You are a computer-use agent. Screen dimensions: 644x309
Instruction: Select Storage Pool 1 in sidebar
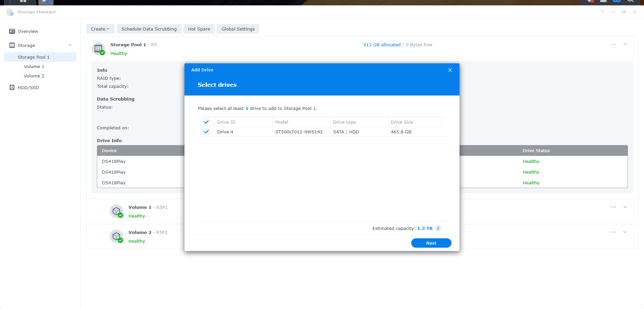40,57
